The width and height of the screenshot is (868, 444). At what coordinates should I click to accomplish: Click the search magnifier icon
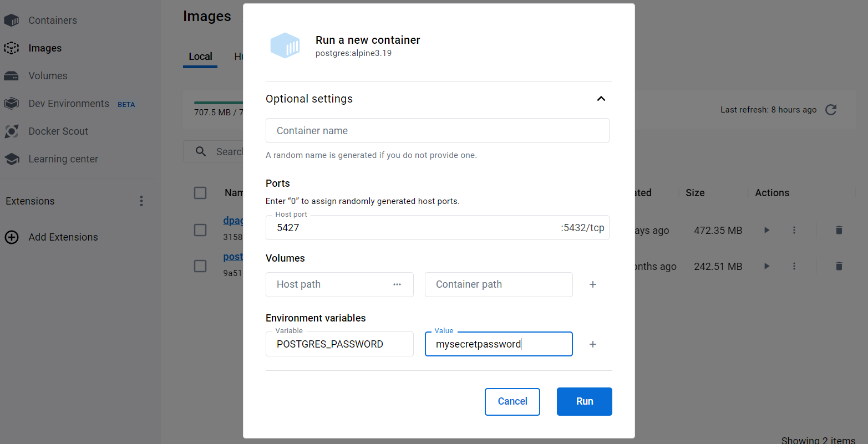[x=201, y=151]
